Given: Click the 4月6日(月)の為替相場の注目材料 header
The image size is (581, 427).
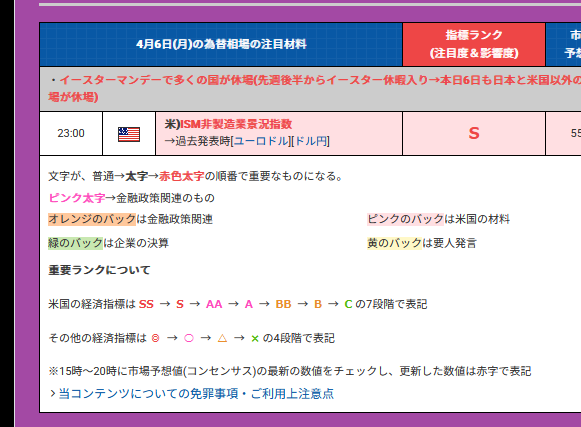Looking at the screenshot, I should 221,44.
